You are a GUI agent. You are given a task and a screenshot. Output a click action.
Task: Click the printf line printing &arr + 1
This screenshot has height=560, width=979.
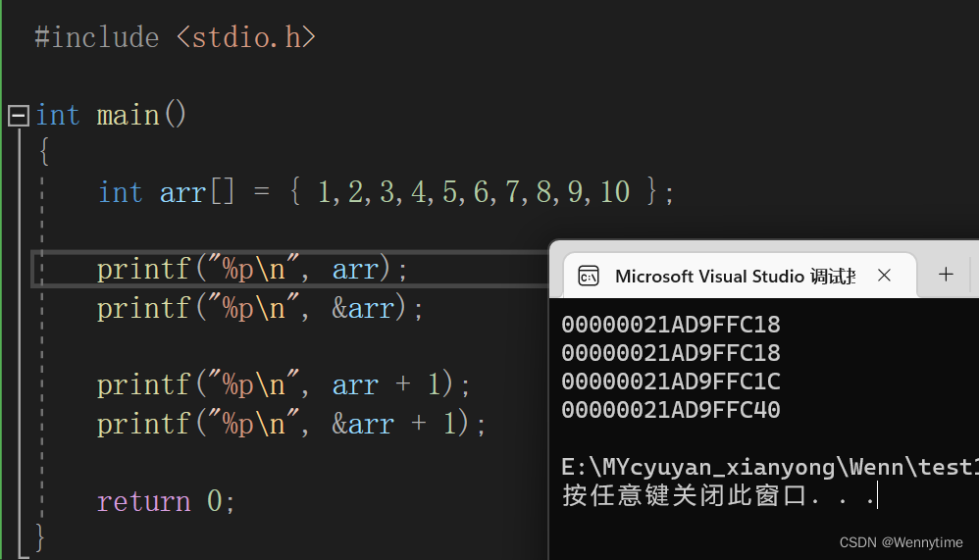291,424
